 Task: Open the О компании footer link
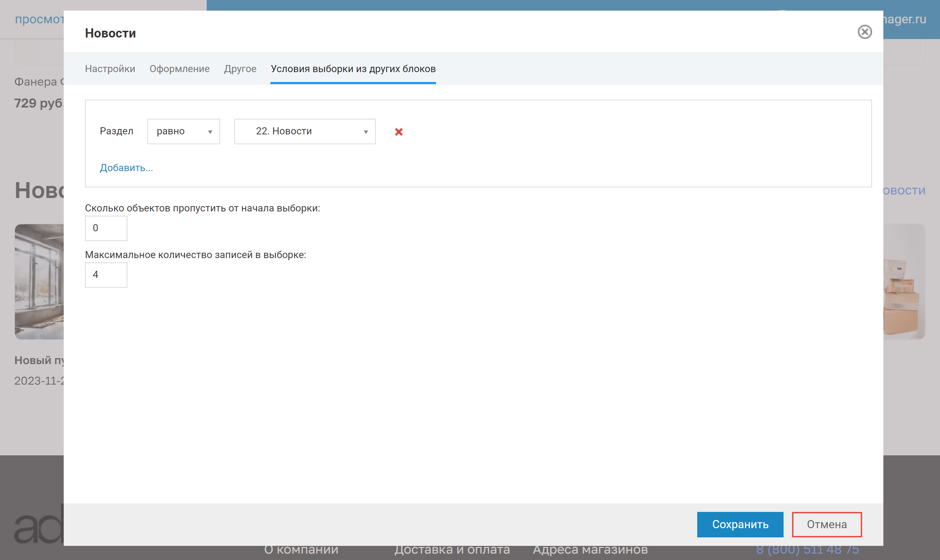300,550
